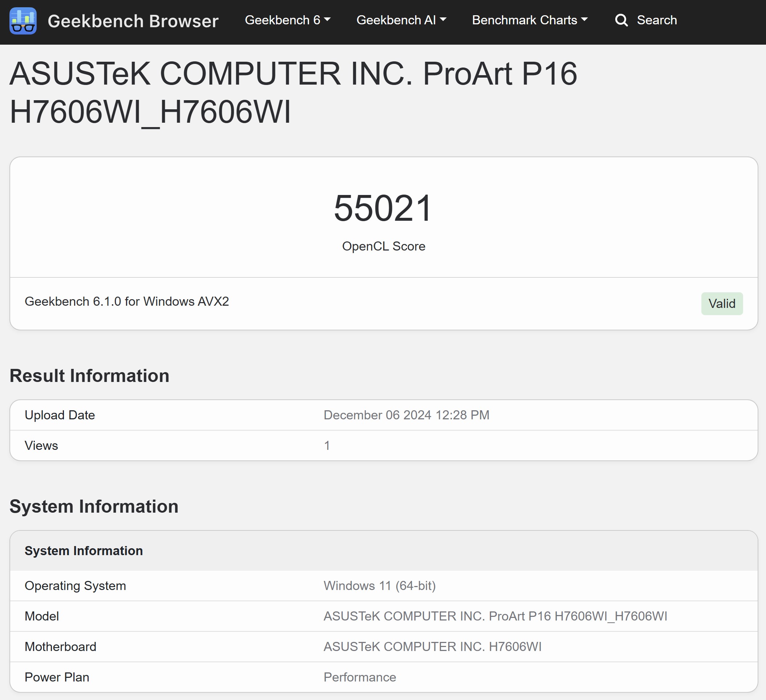Click the search magnifier icon

pyautogui.click(x=621, y=20)
